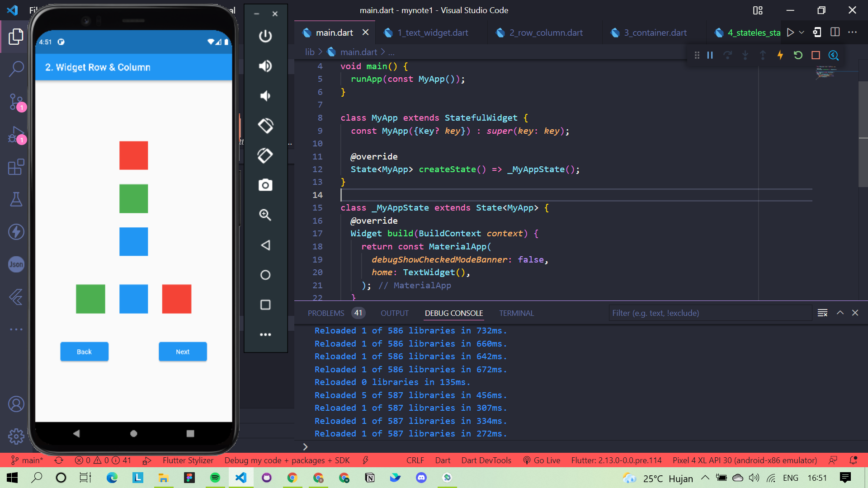The width and height of the screenshot is (868, 488).
Task: Expand hidden system tray icons chevron
Action: (x=705, y=478)
